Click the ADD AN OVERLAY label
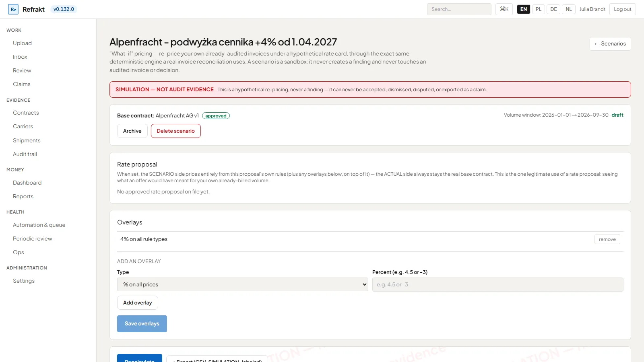The width and height of the screenshot is (644, 362). tap(139, 261)
